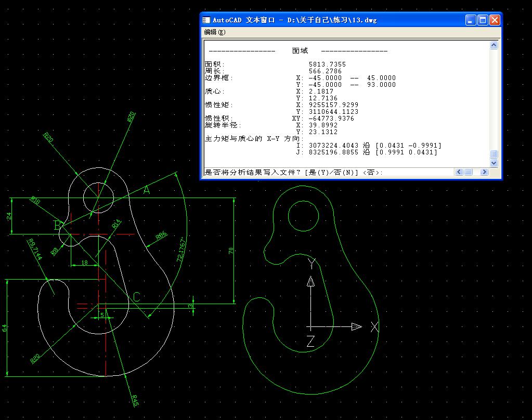The width and height of the screenshot is (532, 420).
Task: Click the centroid X value 2.1817
Action: click(x=321, y=91)
